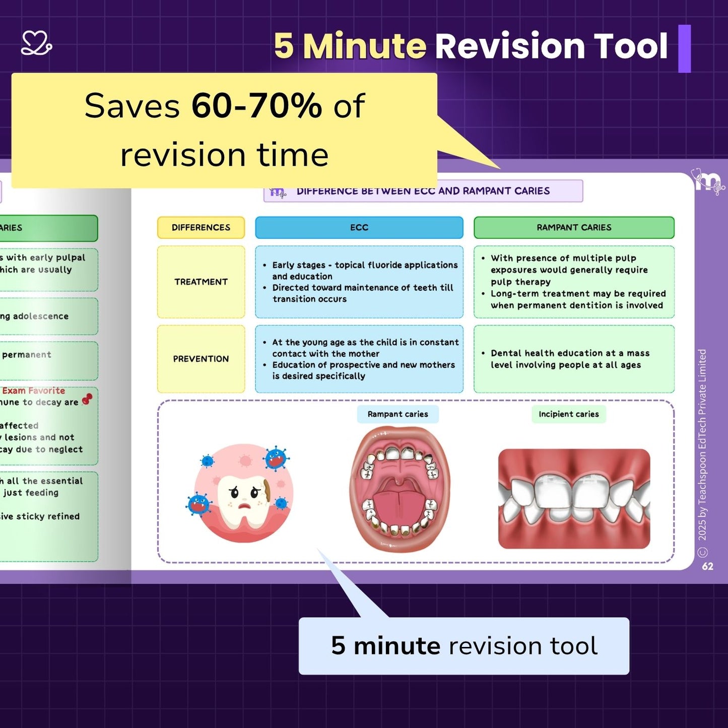Click the TREATMENT row label

[201, 282]
